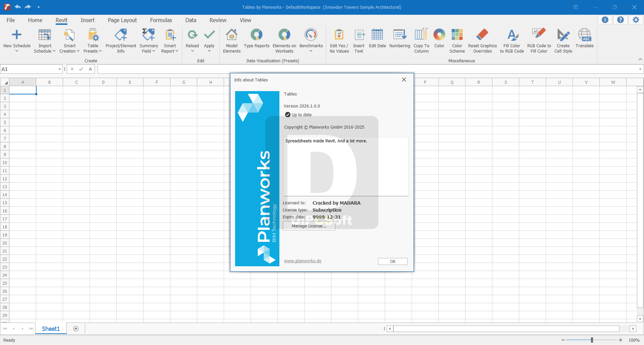The height and width of the screenshot is (345, 644).
Task: Click Edit Yes / No Values
Action: [339, 41]
